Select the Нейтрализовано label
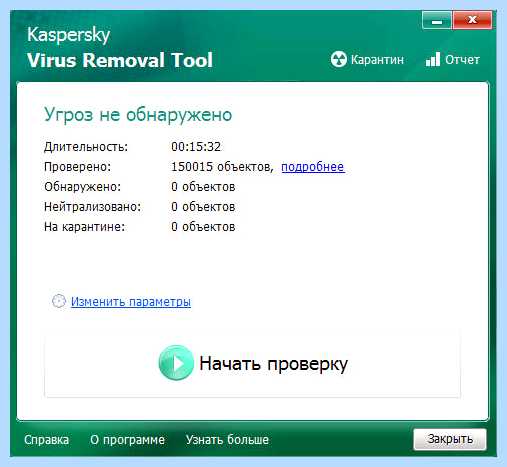This screenshot has height=467, width=507. click(x=93, y=207)
